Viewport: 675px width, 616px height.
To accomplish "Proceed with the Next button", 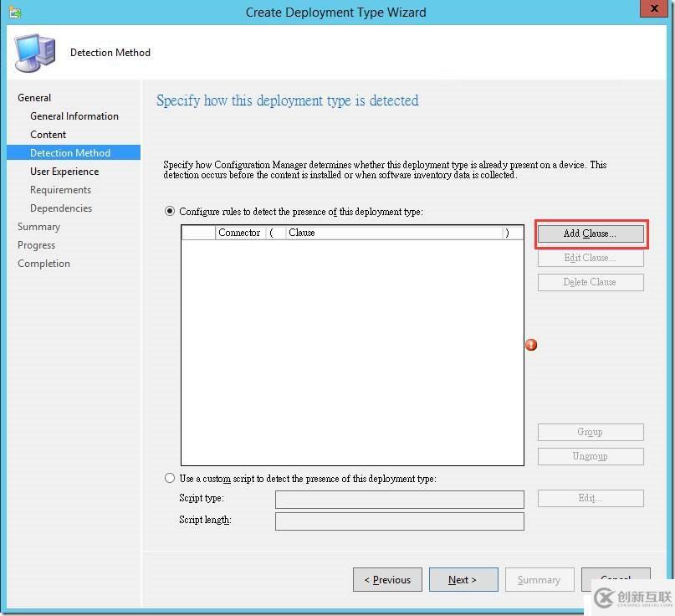I will 463,580.
